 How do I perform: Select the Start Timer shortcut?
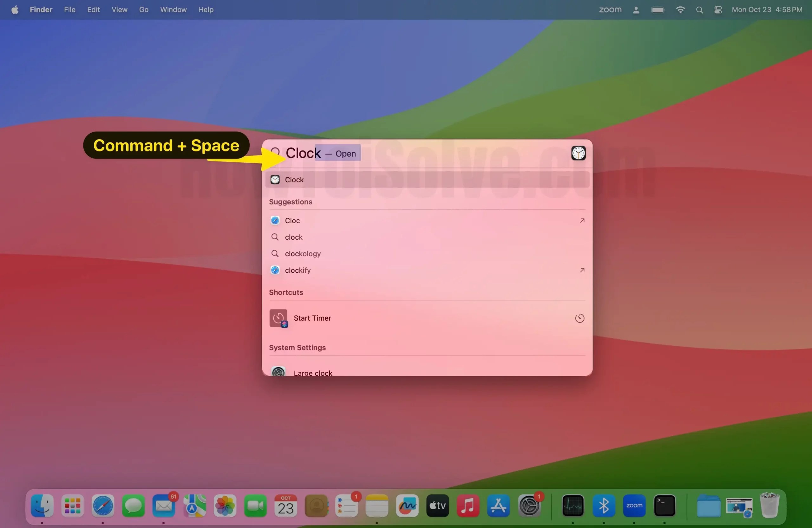pos(312,318)
